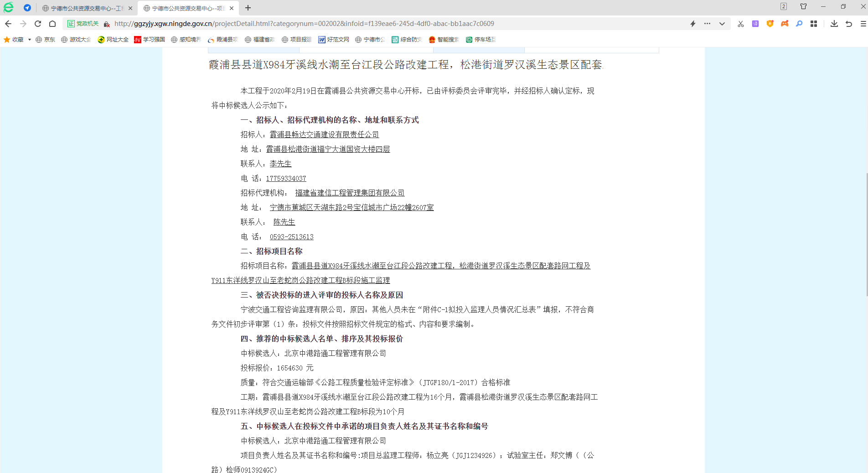This screenshot has width=868, height=473.
Task: Expand the 收藏 favorites dropdown arrow
Action: pyautogui.click(x=30, y=40)
